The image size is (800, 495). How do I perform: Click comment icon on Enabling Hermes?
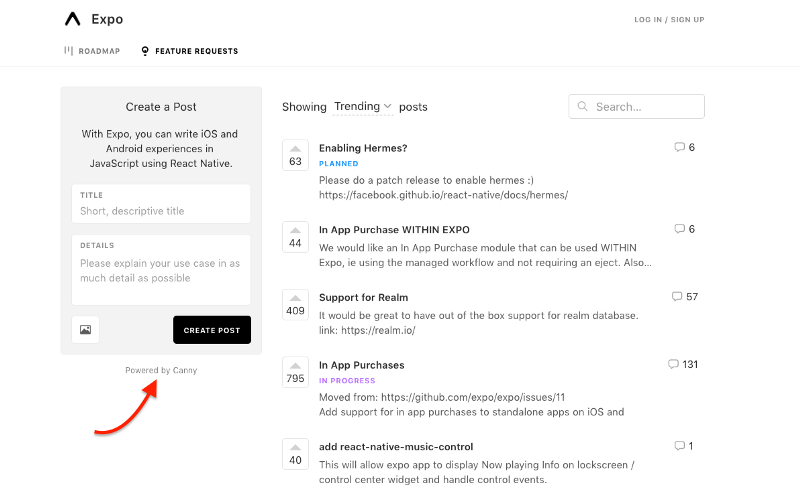pos(679,147)
